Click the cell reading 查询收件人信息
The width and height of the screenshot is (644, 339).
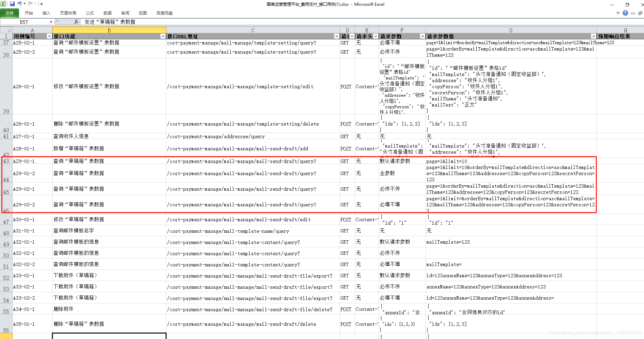click(109, 136)
